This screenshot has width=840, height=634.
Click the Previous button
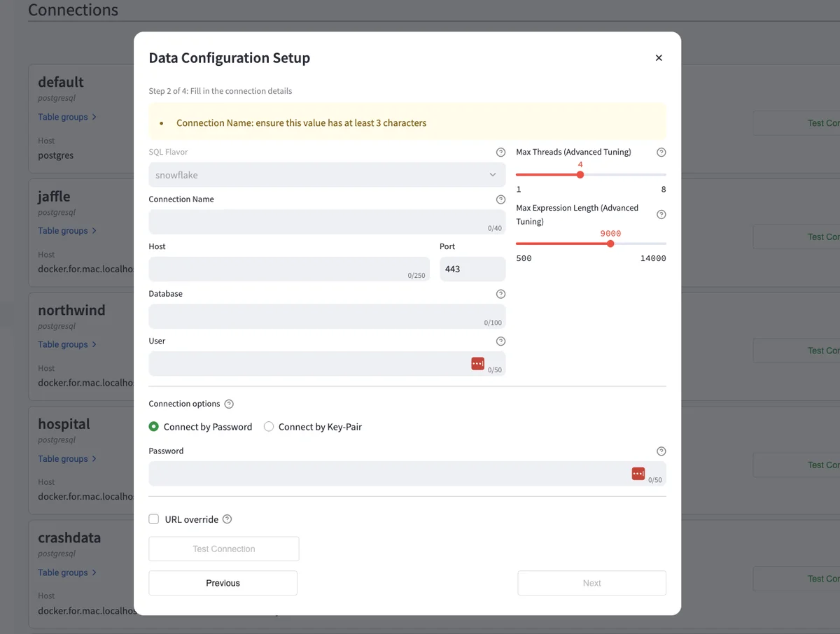(223, 583)
